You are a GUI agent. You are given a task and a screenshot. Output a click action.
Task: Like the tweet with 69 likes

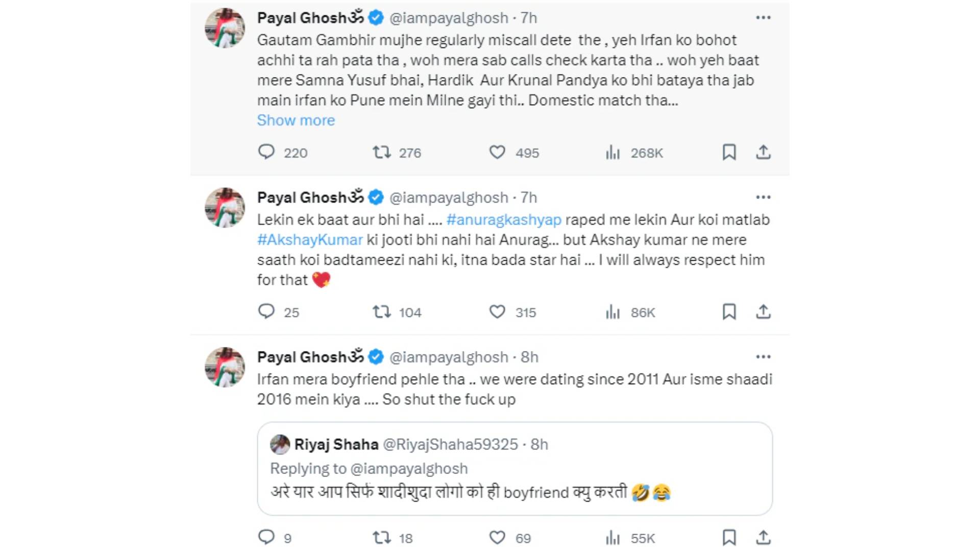click(x=497, y=537)
